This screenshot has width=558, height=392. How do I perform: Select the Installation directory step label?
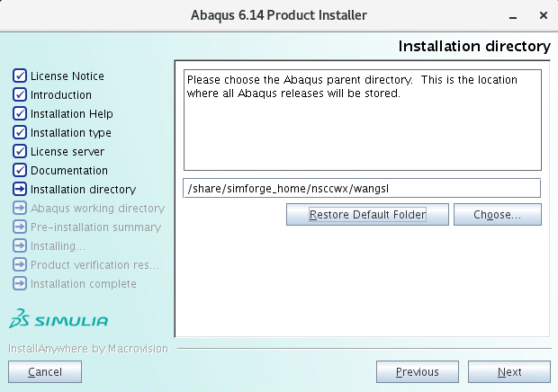(84, 190)
